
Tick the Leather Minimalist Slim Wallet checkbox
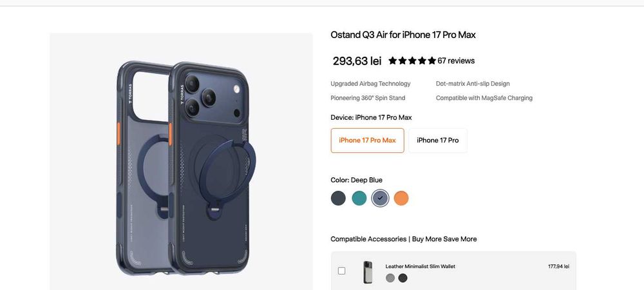click(x=341, y=271)
